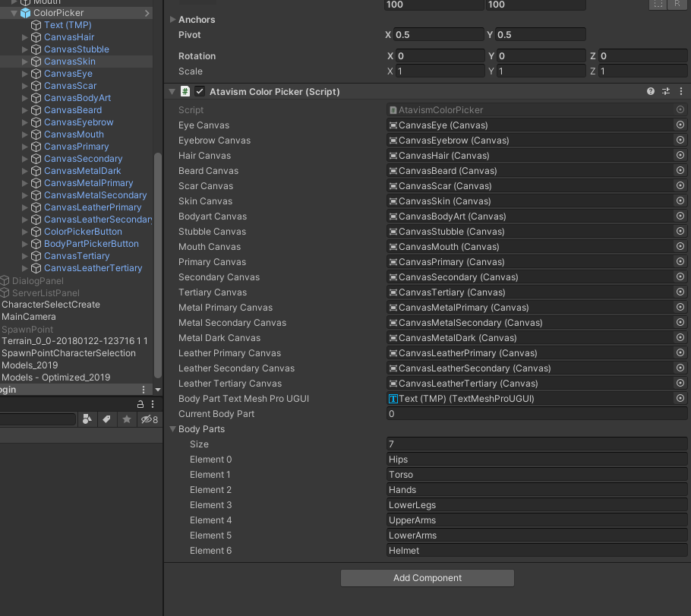The image size is (691, 616).
Task: Select ColorPickerButton in the hierarchy
Action: tap(83, 232)
